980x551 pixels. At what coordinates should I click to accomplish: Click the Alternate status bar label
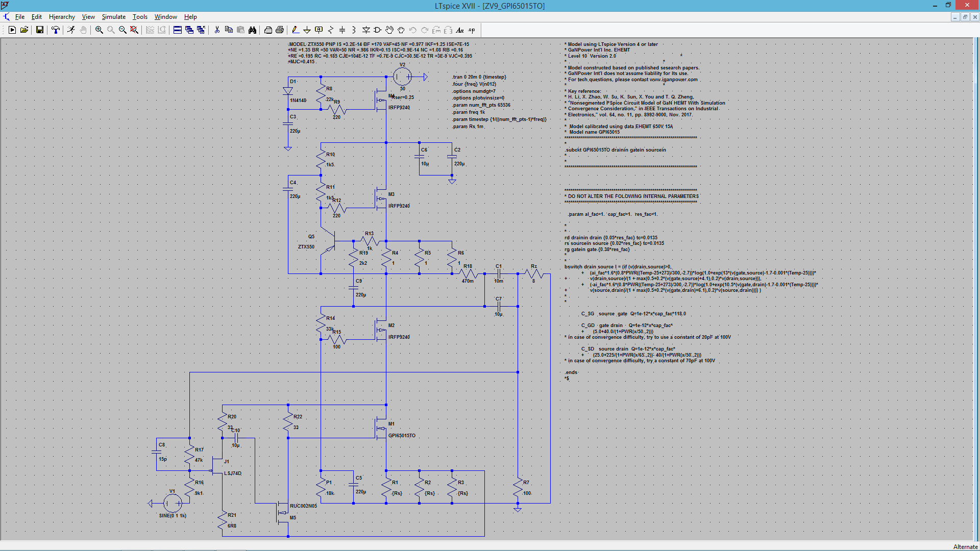965,546
